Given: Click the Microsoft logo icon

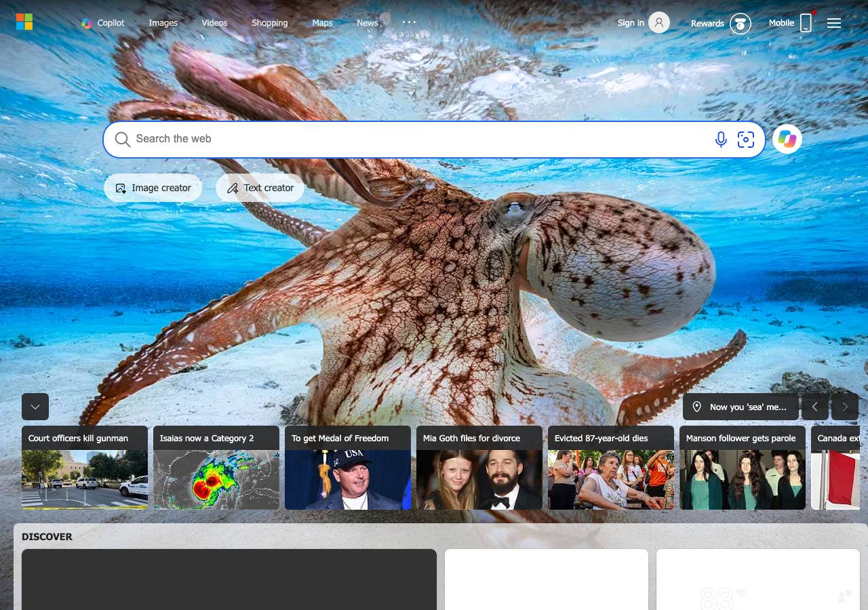Looking at the screenshot, I should (x=24, y=22).
